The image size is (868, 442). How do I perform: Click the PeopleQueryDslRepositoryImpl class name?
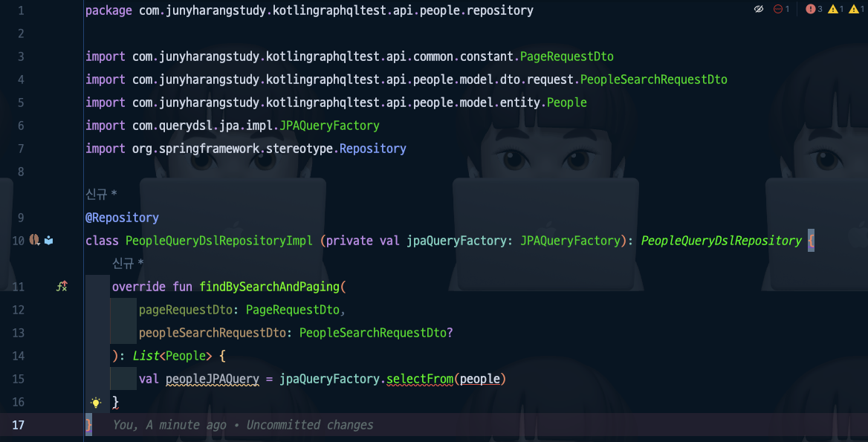(x=219, y=241)
